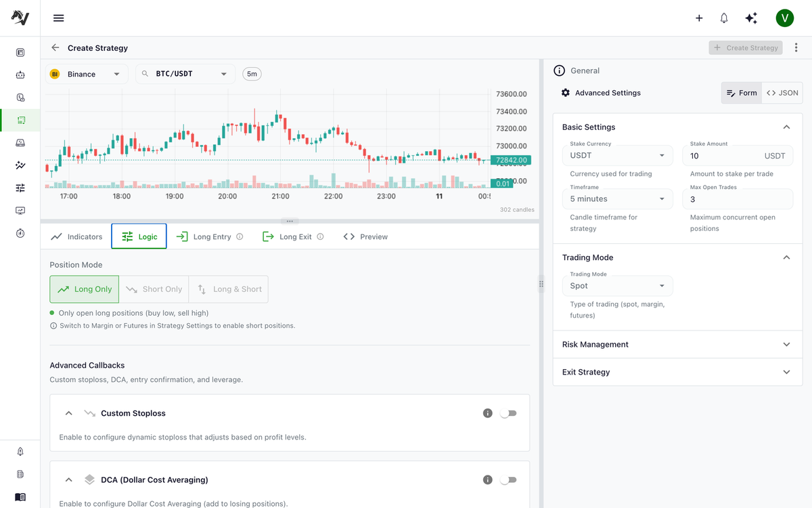Open notifications bell in the top bar

pos(724,18)
